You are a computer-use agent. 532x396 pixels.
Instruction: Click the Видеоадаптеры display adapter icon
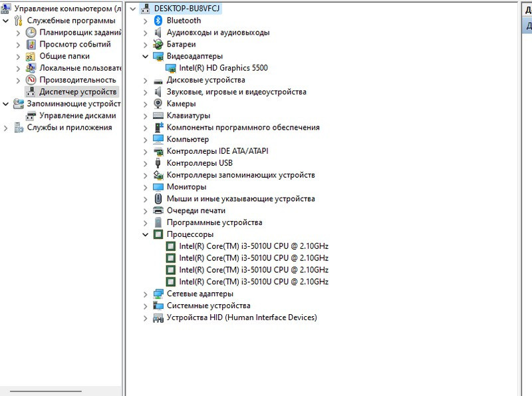158,56
